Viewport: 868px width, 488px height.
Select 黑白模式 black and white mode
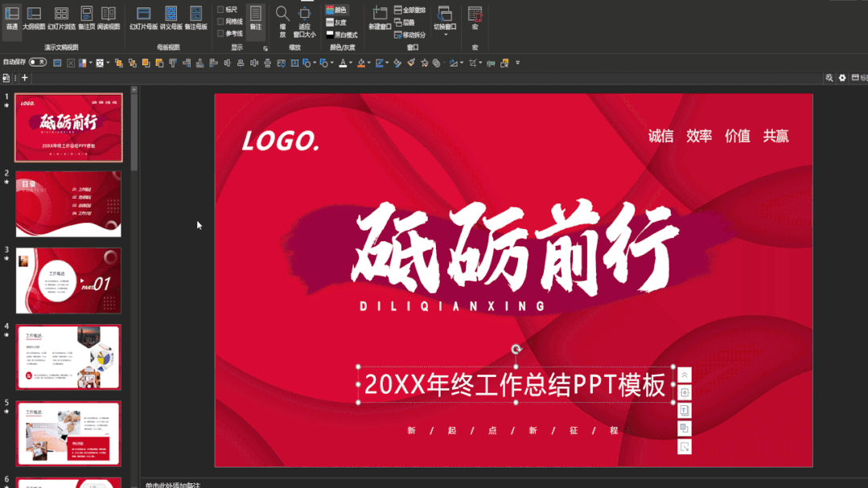(x=342, y=35)
